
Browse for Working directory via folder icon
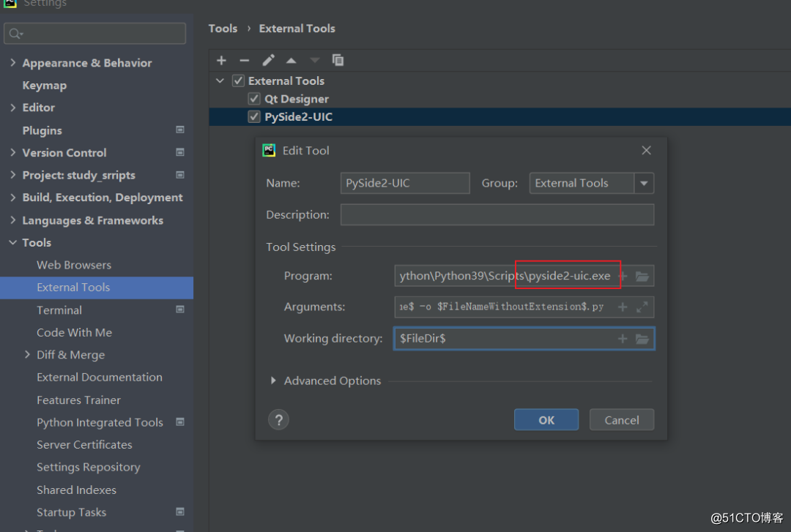tap(642, 338)
